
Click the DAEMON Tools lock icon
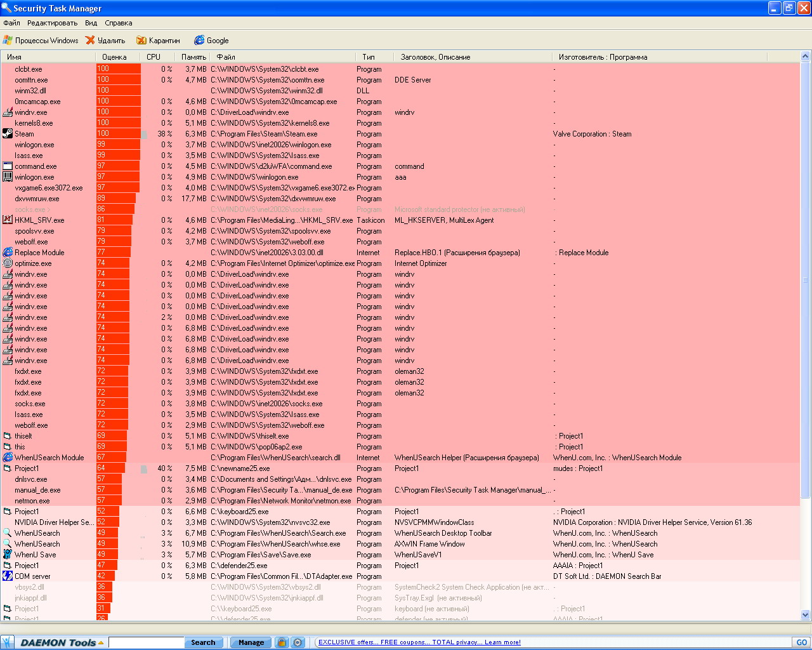tap(282, 642)
